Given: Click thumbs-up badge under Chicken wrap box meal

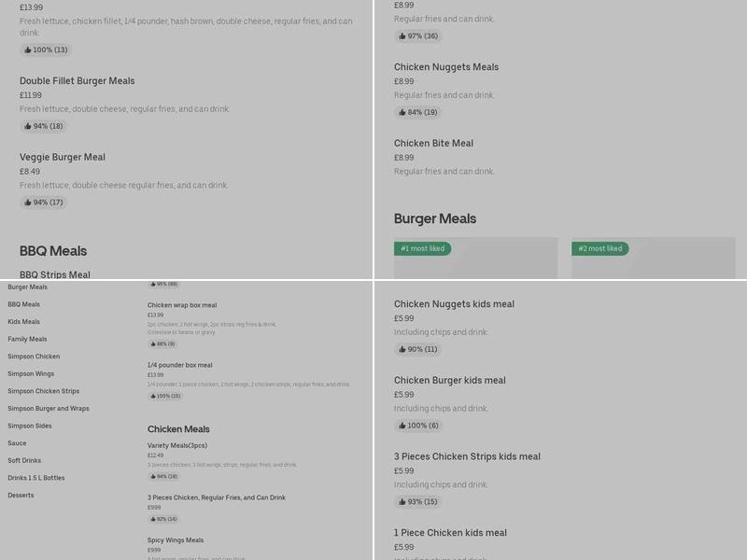Looking at the screenshot, I should tap(162, 343).
